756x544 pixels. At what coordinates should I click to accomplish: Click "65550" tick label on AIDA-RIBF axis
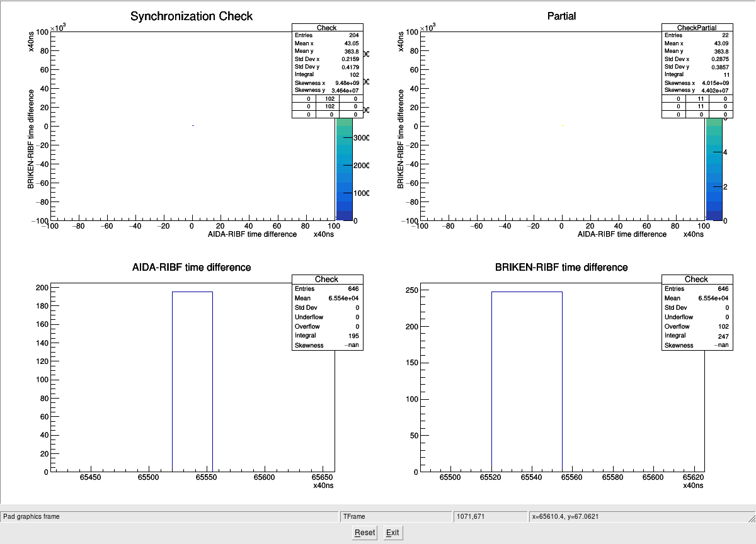click(206, 478)
